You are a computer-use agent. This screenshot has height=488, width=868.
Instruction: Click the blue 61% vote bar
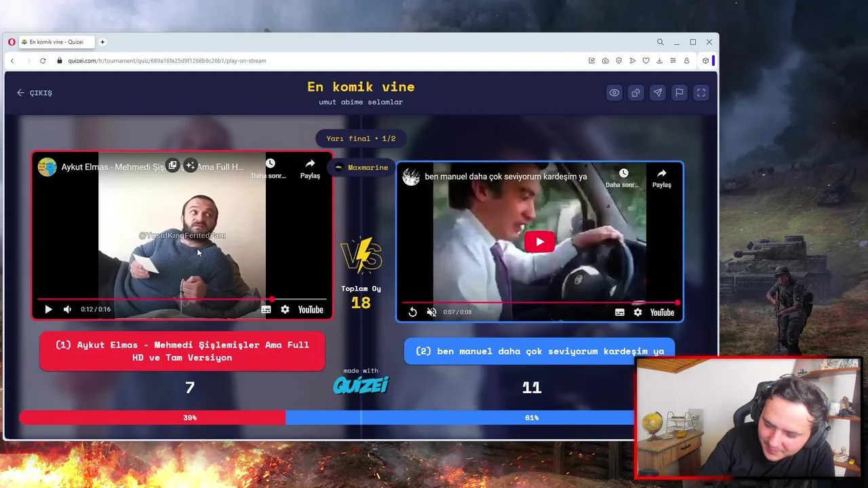(x=460, y=418)
